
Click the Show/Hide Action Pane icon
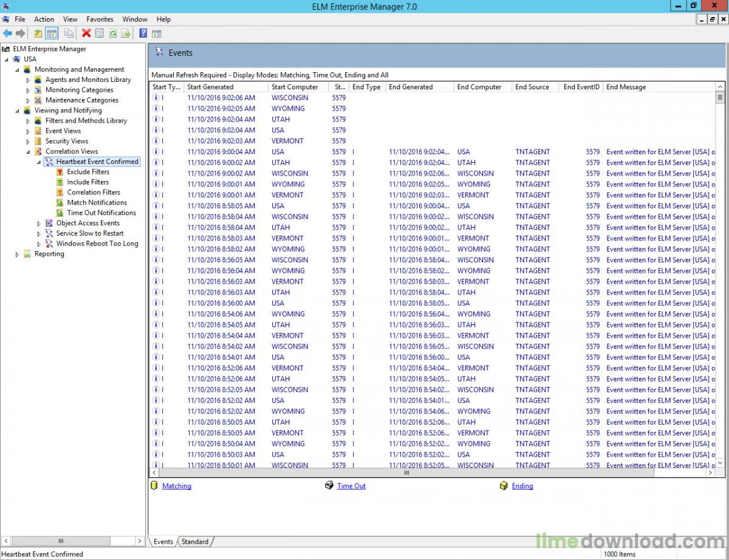point(157,33)
